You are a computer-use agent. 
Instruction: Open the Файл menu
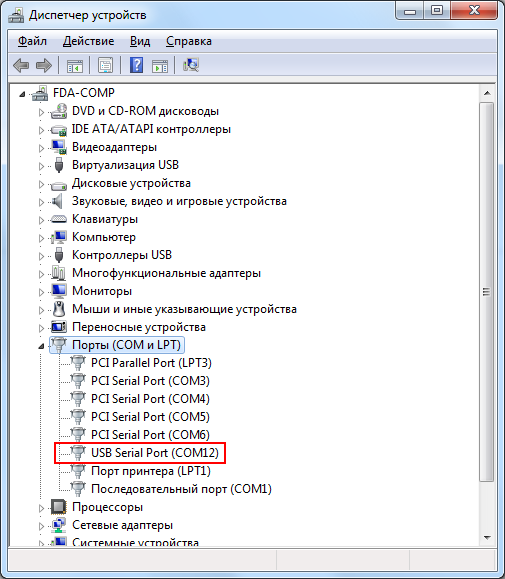(x=32, y=41)
